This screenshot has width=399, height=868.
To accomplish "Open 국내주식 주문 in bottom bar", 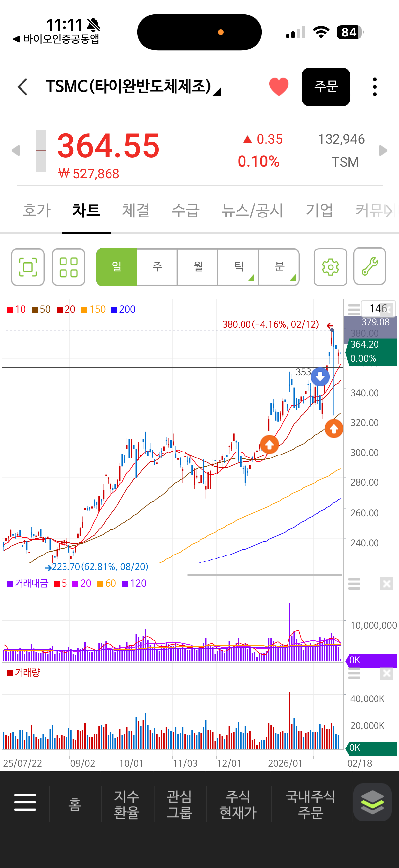I will point(310,804).
